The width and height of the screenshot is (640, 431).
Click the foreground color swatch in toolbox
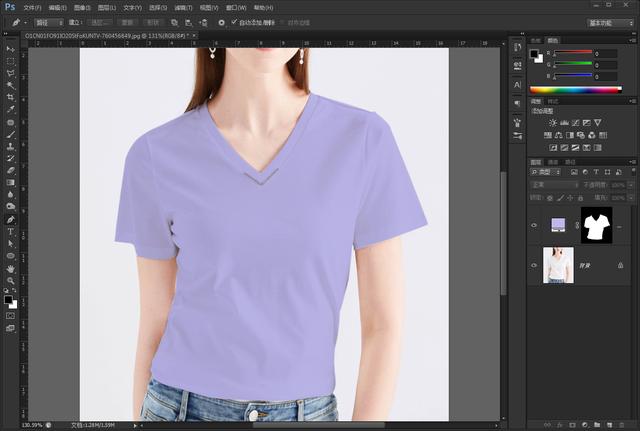click(x=8, y=298)
